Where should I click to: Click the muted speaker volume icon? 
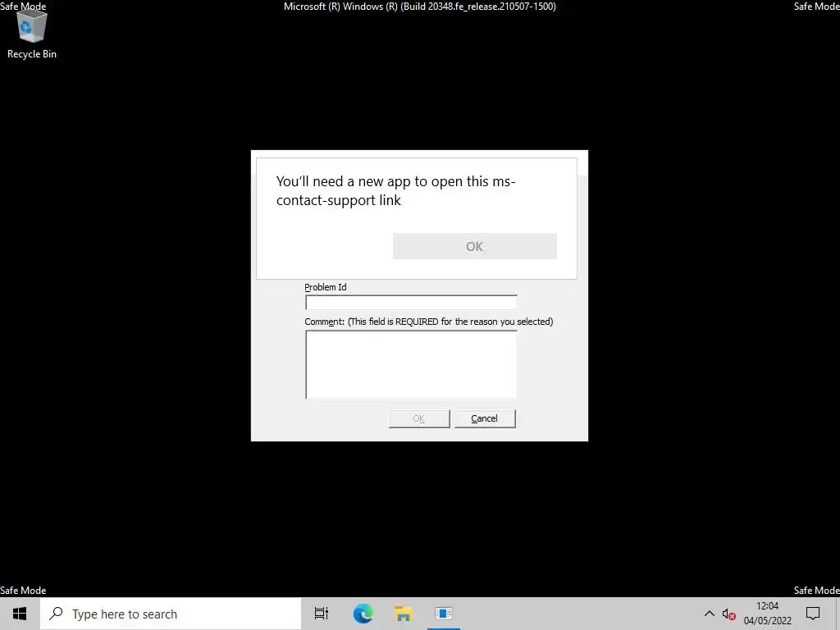point(728,614)
